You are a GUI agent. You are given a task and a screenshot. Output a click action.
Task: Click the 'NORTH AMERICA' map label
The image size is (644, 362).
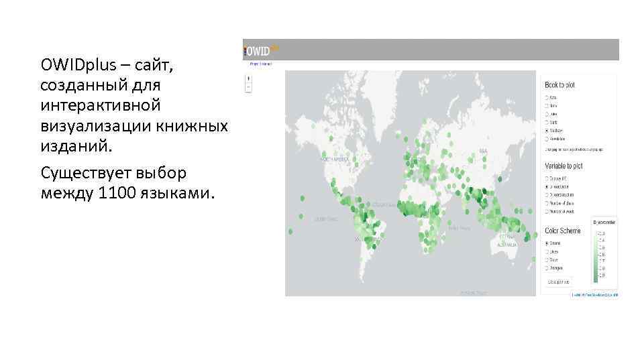pos(335,160)
